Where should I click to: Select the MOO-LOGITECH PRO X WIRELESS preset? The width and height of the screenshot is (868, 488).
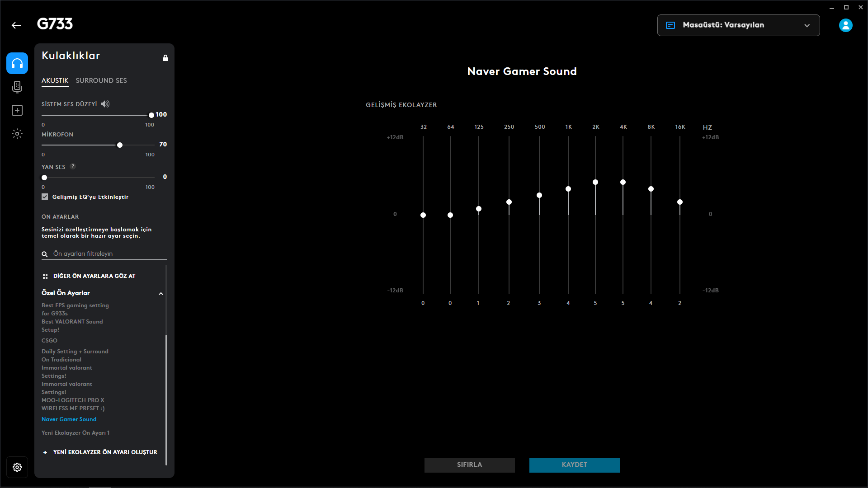(x=73, y=404)
